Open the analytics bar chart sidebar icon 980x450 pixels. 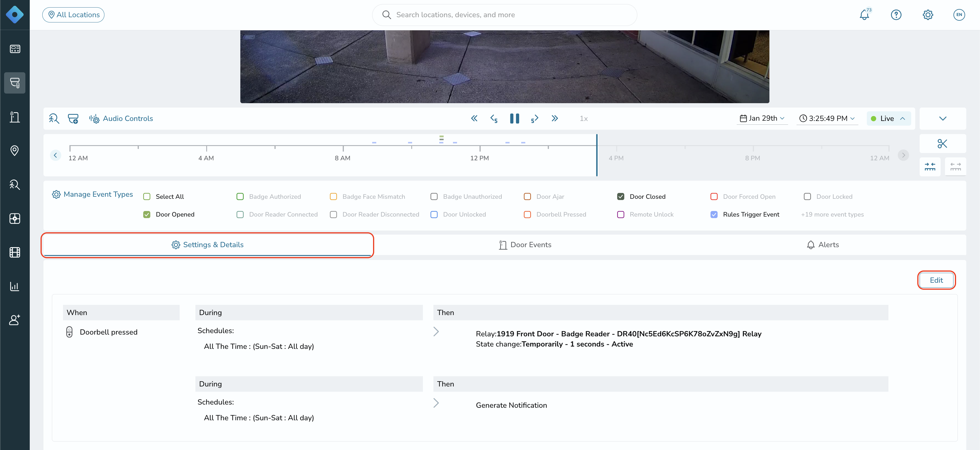15,286
